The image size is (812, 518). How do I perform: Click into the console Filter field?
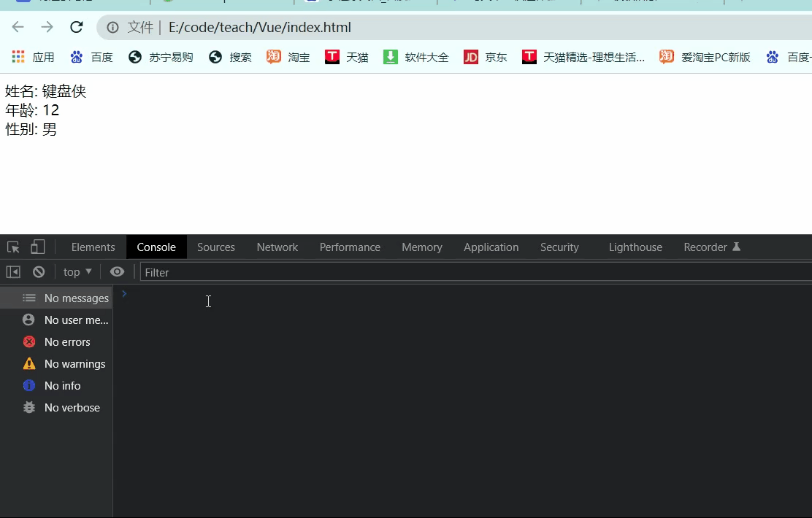click(x=183, y=271)
